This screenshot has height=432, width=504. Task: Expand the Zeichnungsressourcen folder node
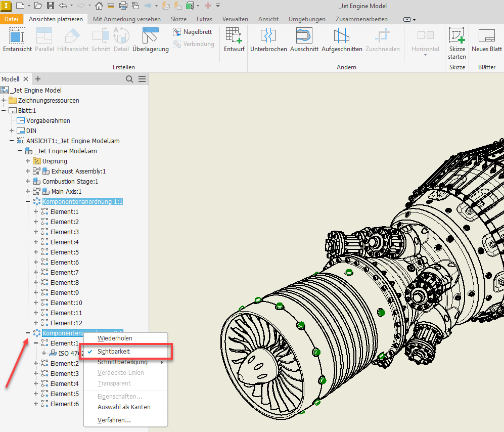(4, 100)
